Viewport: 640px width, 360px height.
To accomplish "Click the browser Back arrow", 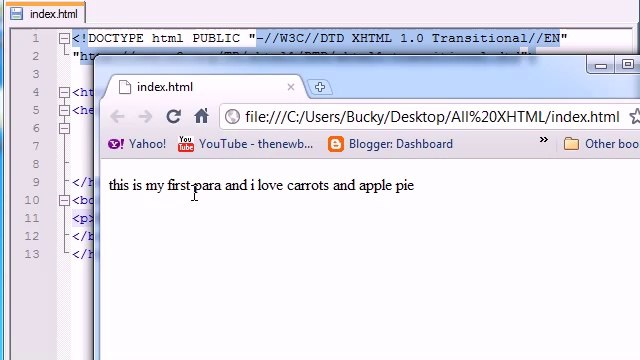I will point(118,117).
